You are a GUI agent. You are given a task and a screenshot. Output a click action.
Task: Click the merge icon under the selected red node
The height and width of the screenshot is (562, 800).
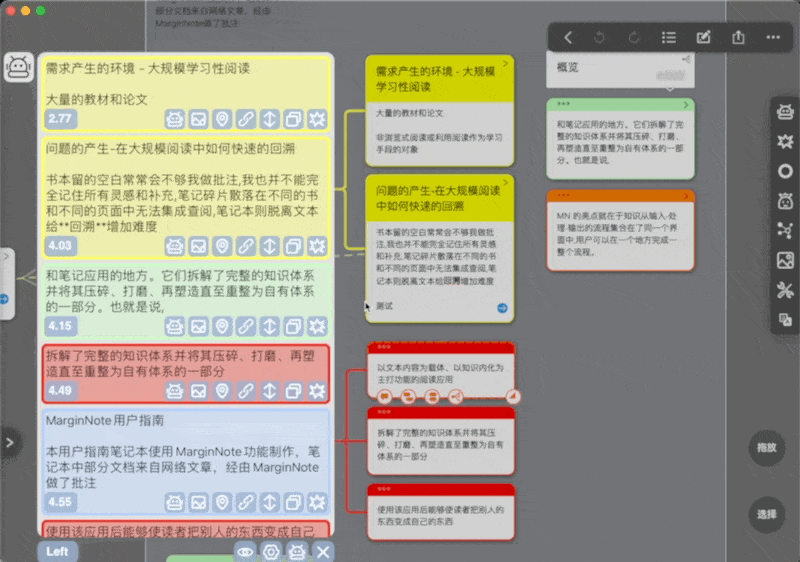pos(432,396)
